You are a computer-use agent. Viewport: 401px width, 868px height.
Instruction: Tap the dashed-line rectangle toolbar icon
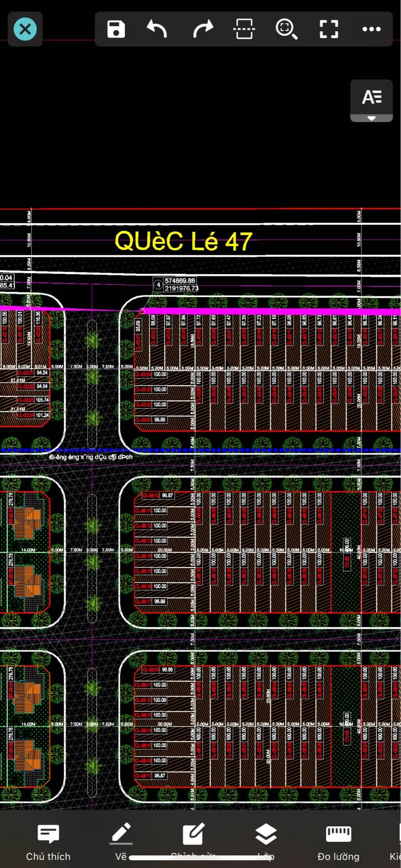(245, 29)
